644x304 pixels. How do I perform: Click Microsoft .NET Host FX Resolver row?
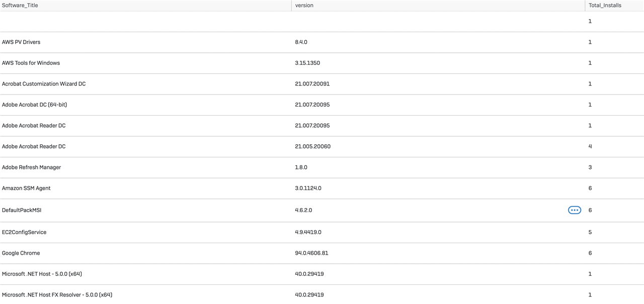(322, 294)
